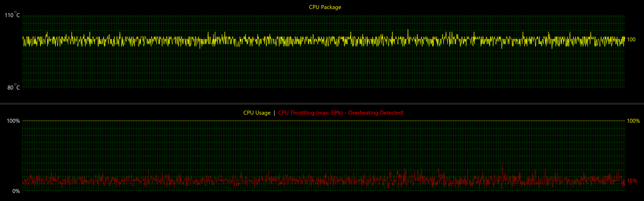Click the yellow 100% usage value label

click(x=633, y=121)
